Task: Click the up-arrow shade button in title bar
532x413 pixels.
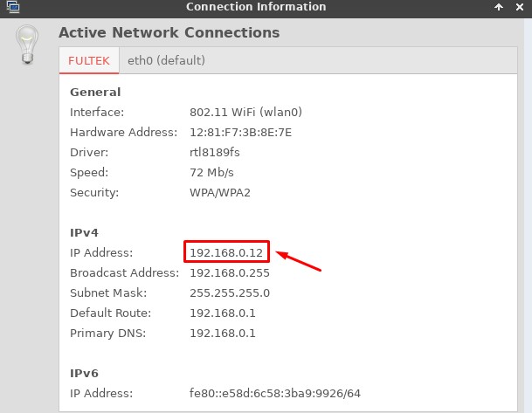Action: (x=499, y=7)
